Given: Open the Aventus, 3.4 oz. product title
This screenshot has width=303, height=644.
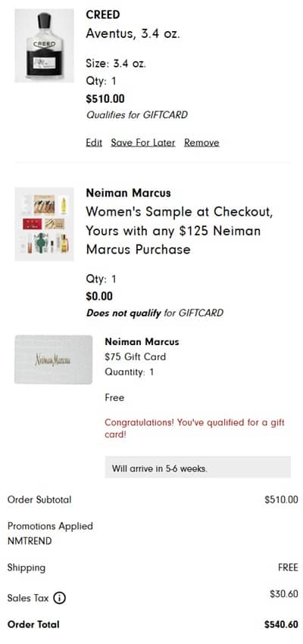Looking at the screenshot, I should (133, 34).
